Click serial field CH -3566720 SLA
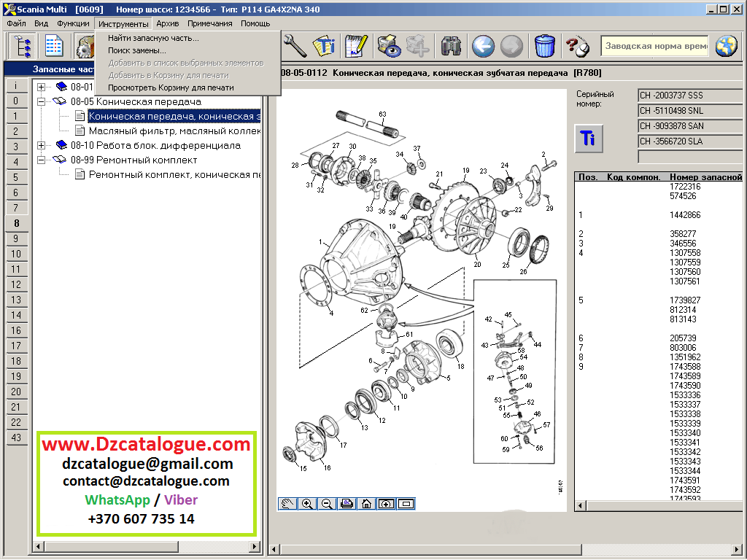 [690, 141]
